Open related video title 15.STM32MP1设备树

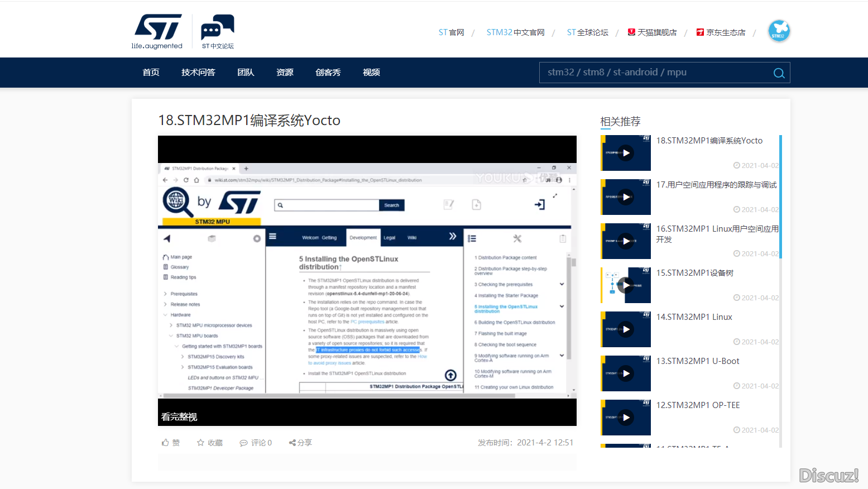695,273
